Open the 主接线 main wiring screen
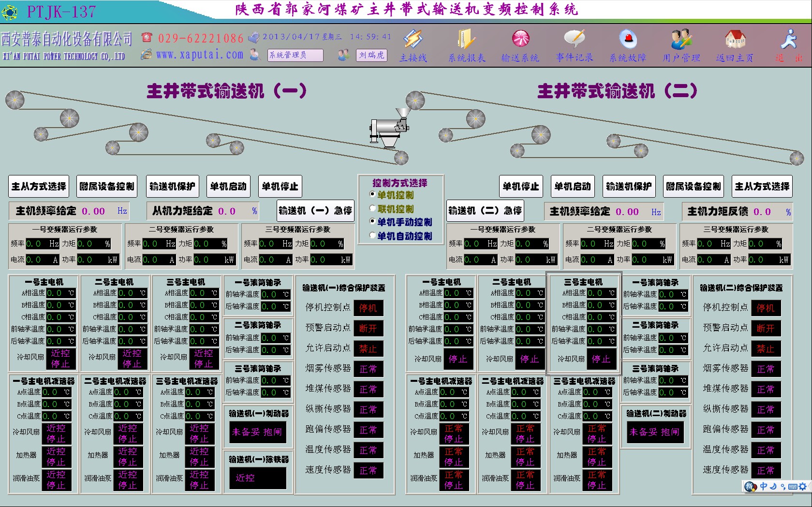 click(x=413, y=40)
